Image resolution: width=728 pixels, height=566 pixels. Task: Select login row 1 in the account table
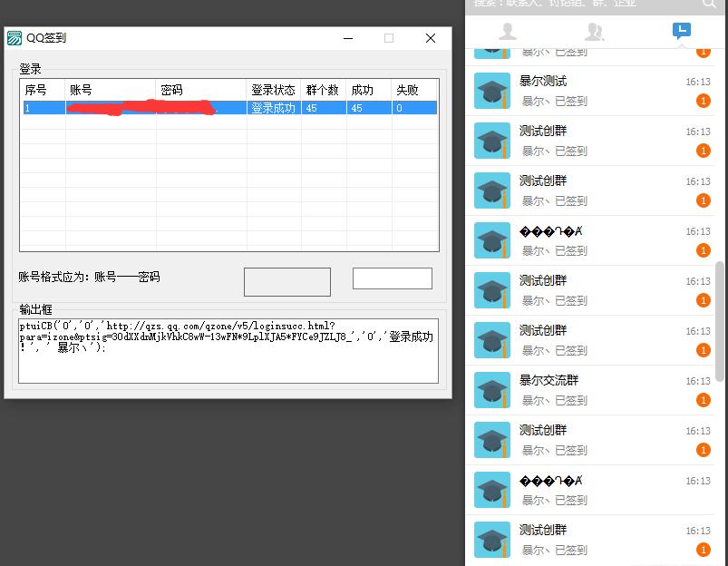[136, 106]
